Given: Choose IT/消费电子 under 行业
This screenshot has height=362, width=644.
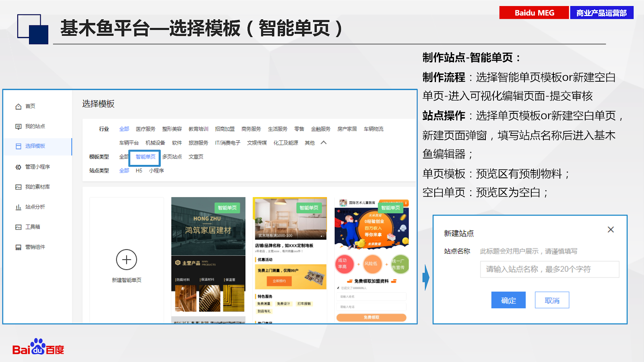Looking at the screenshot, I should click(x=227, y=143).
